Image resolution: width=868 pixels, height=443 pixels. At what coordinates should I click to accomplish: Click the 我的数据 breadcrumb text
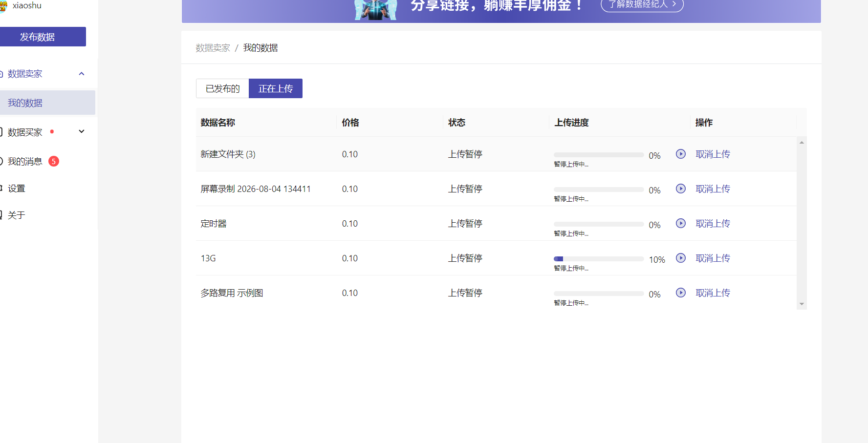260,48
